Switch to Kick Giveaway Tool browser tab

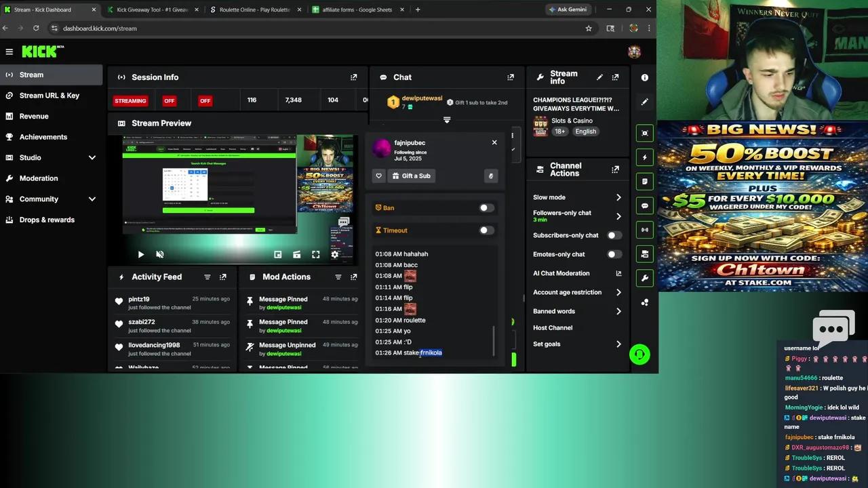(152, 9)
